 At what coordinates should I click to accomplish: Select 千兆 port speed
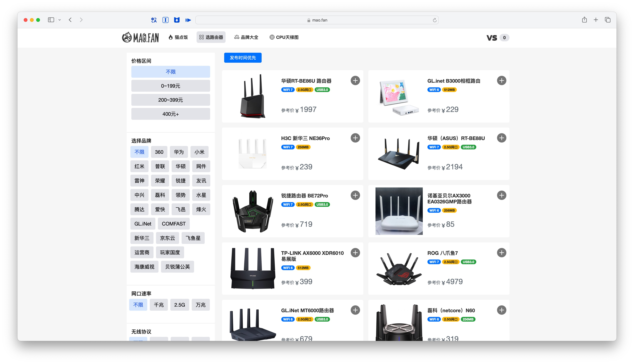pyautogui.click(x=159, y=305)
